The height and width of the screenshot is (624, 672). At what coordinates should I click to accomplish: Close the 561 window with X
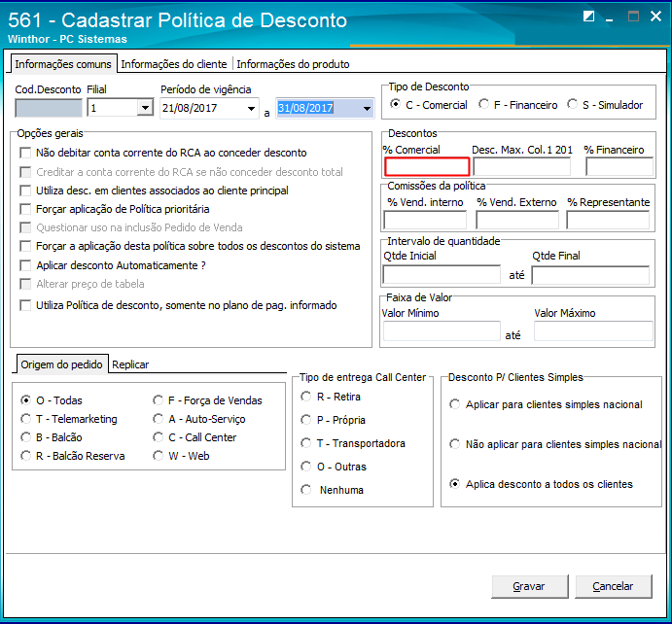tap(655, 17)
